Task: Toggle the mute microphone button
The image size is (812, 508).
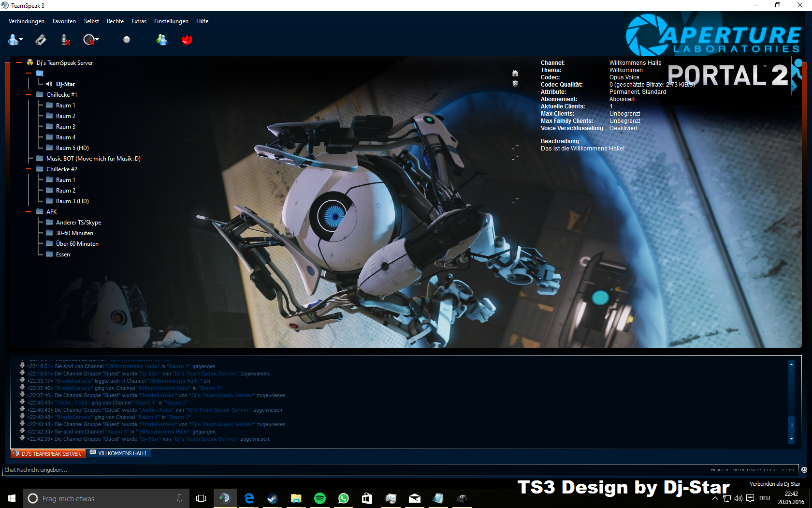Action: pyautogui.click(x=66, y=40)
